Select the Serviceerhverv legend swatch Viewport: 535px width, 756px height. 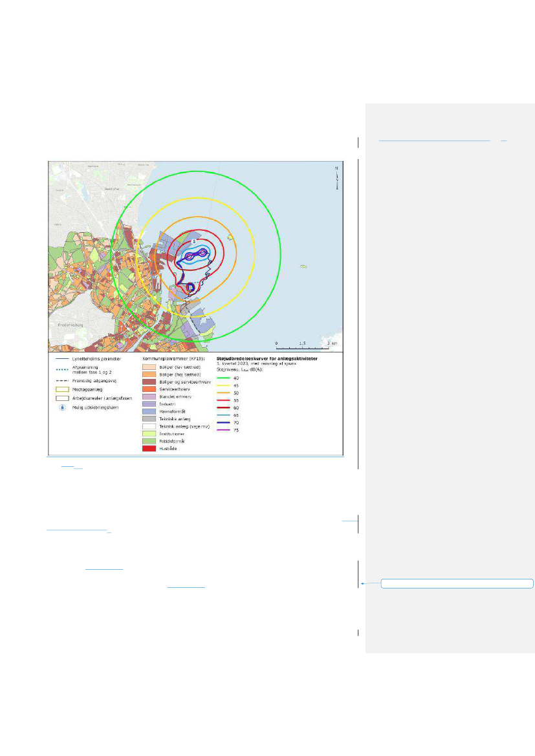click(149, 389)
